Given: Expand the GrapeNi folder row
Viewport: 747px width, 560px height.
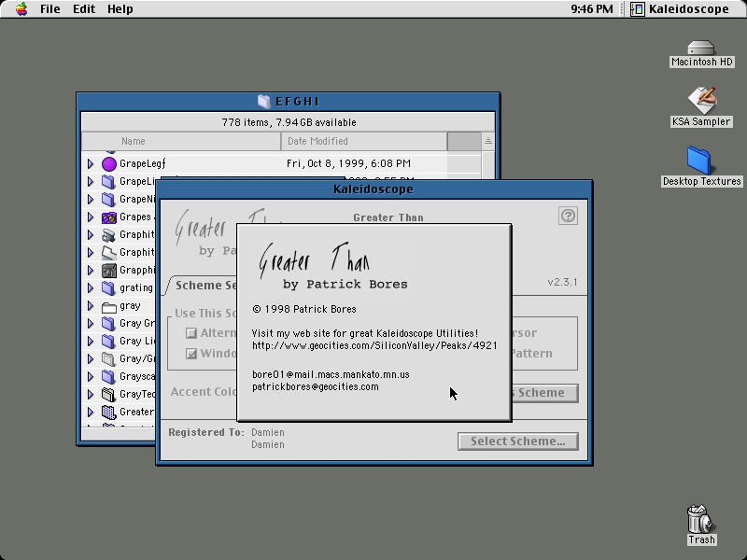Looking at the screenshot, I should pos(91,199).
